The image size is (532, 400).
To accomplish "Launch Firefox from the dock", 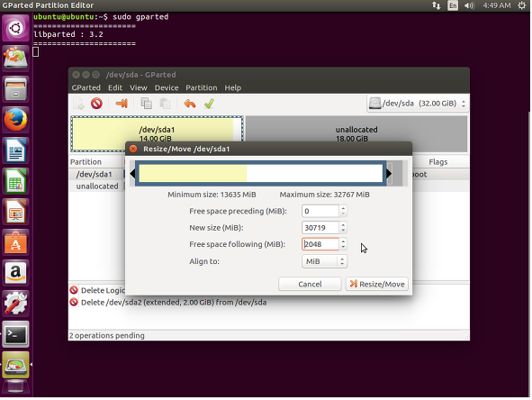I will (x=15, y=120).
